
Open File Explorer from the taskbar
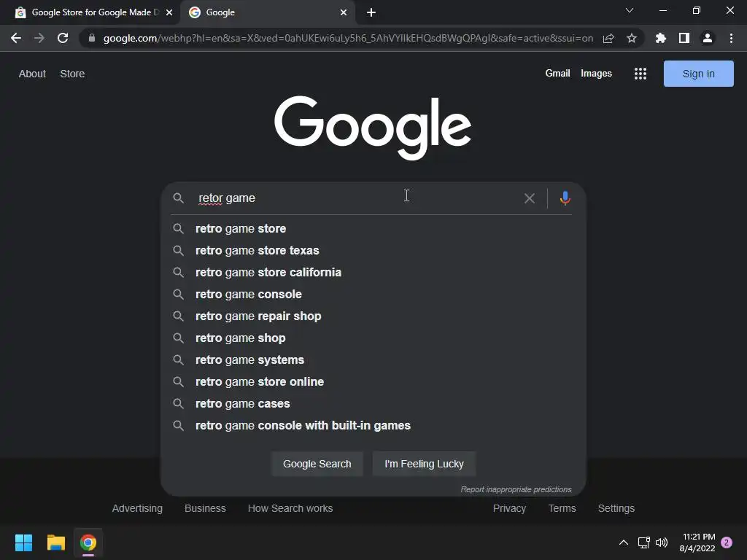pyautogui.click(x=55, y=542)
